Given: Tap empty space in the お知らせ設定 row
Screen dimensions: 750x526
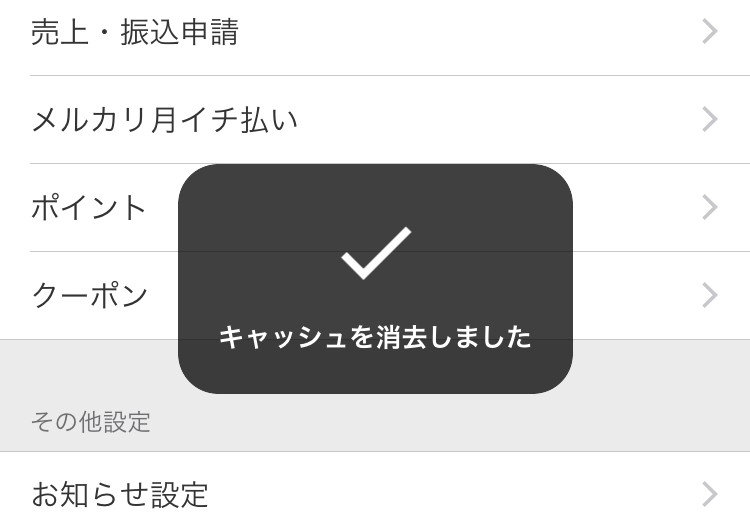Looking at the screenshot, I should click(450, 494).
